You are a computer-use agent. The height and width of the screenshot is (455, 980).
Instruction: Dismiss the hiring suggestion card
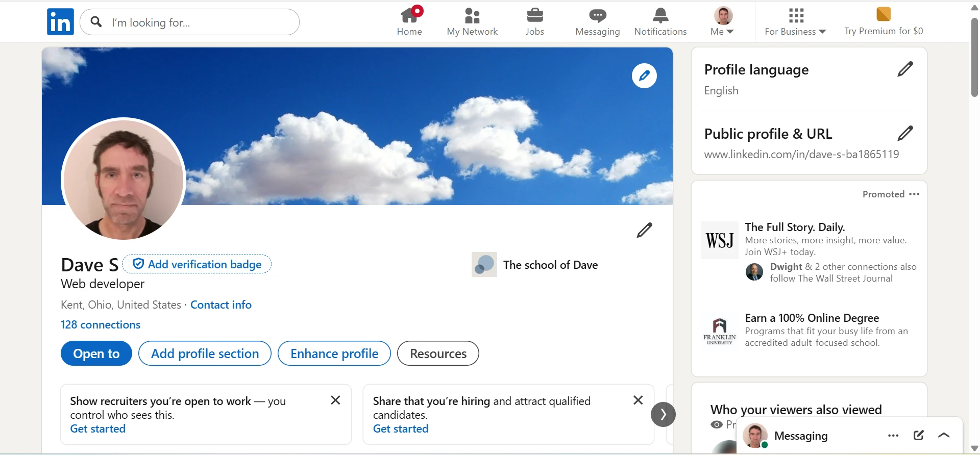pyautogui.click(x=638, y=400)
